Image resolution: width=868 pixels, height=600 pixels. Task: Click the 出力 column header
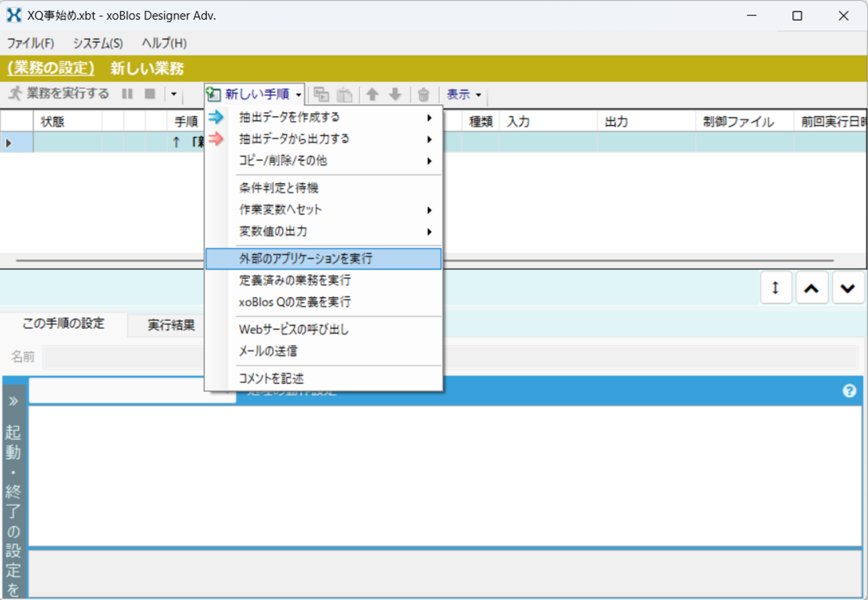[x=646, y=122]
